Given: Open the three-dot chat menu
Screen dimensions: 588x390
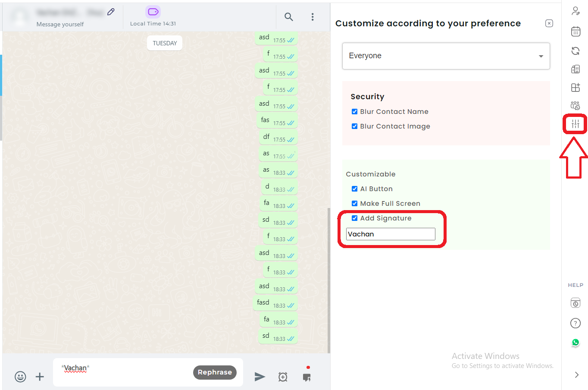Looking at the screenshot, I should tap(313, 17).
